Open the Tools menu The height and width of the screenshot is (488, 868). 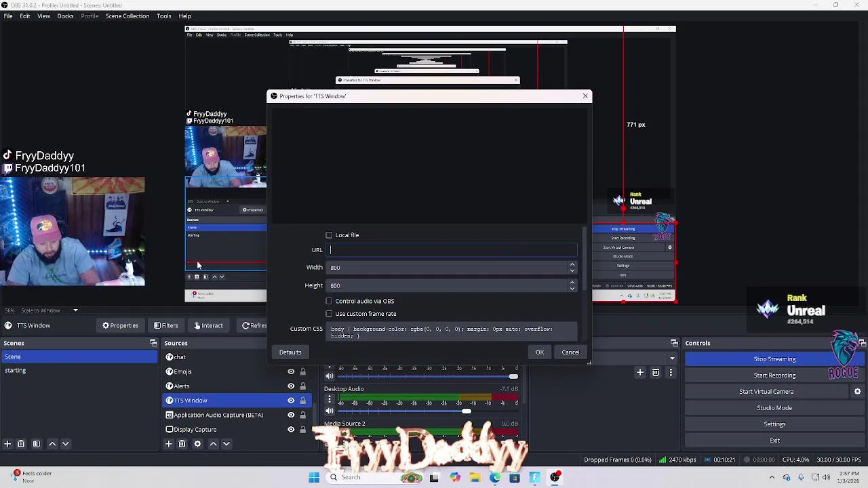click(x=164, y=16)
